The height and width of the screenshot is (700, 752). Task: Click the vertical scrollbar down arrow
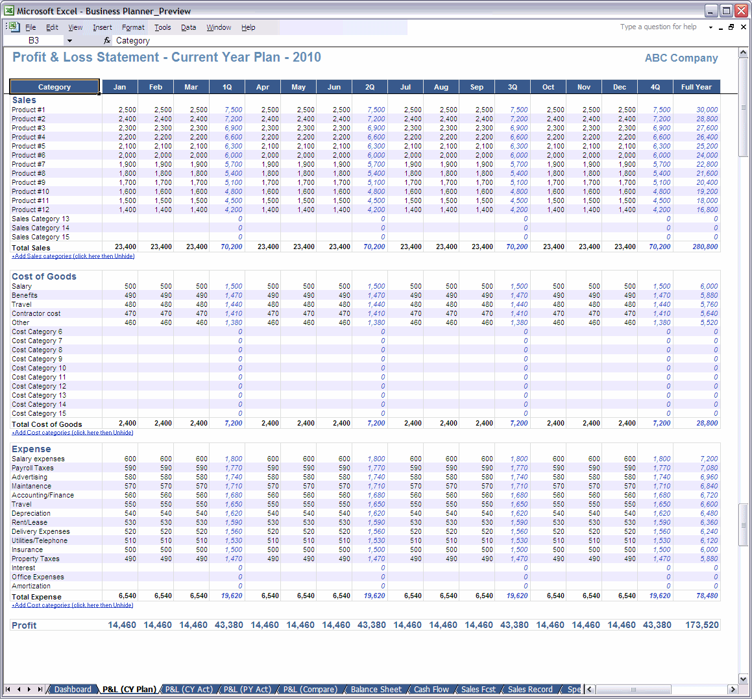click(743, 679)
